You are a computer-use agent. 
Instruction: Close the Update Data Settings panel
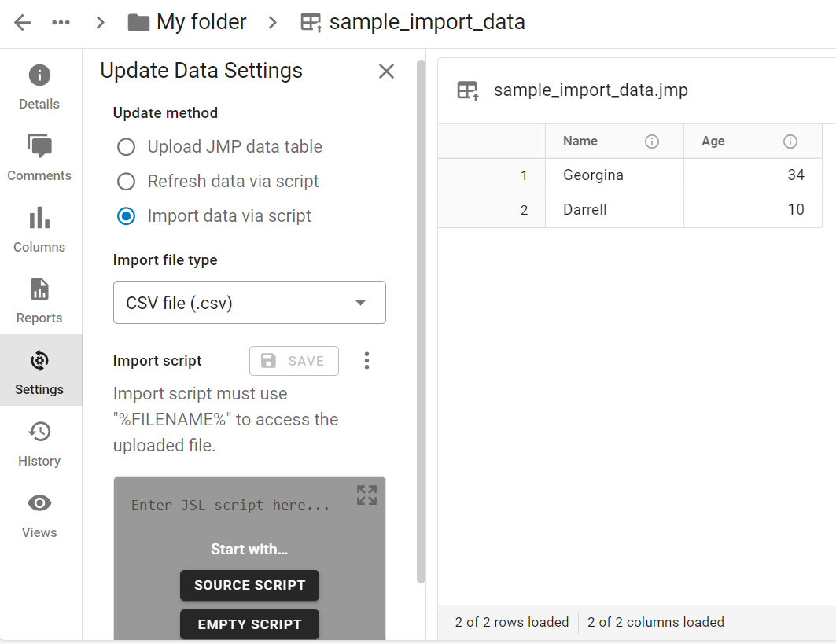[x=386, y=72]
